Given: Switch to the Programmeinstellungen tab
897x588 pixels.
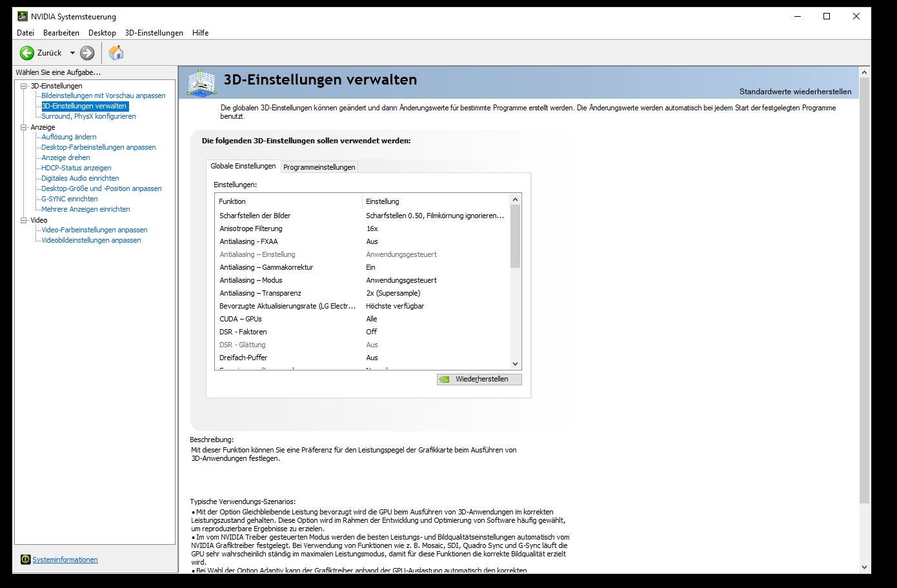Looking at the screenshot, I should coord(319,167).
